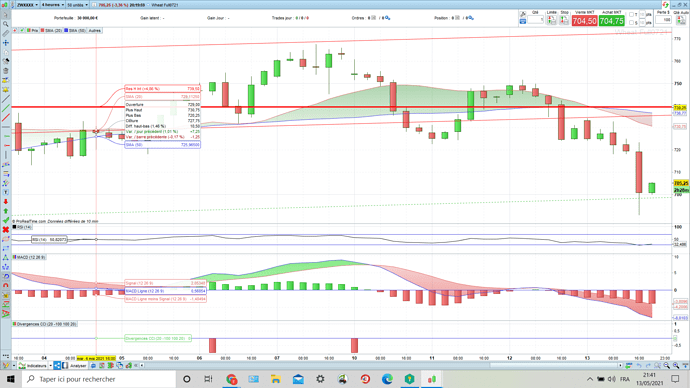Click the yellow 705,25 price label on axis
This screenshot has height=388, width=690.
680,183
